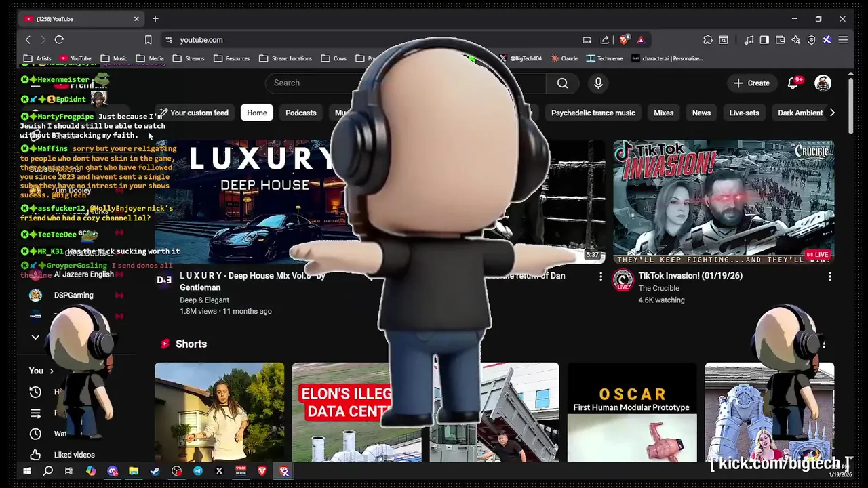Open the OSCAR First Human Modular Prototype short
Screen dimensions: 868x488
(x=632, y=412)
